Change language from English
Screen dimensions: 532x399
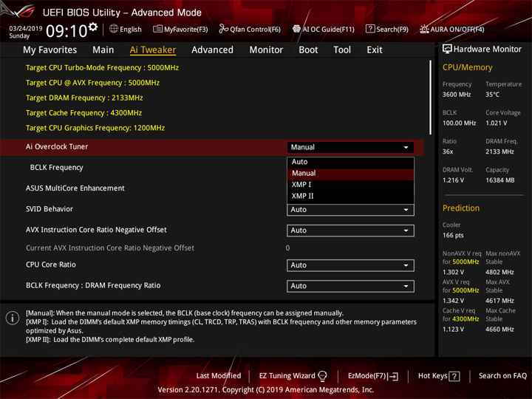tap(126, 29)
